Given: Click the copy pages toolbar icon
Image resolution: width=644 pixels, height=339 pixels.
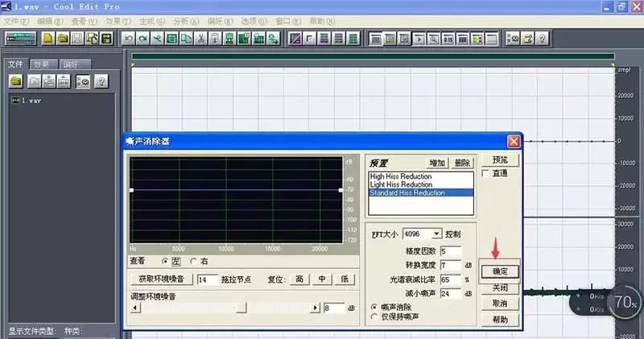Looking at the screenshot, I should [x=186, y=39].
